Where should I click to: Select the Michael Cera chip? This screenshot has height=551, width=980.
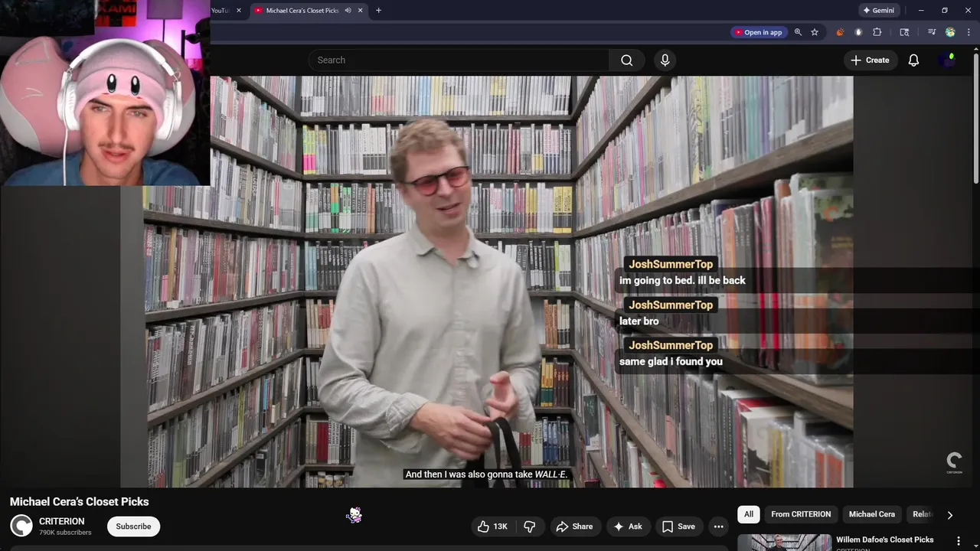(871, 514)
